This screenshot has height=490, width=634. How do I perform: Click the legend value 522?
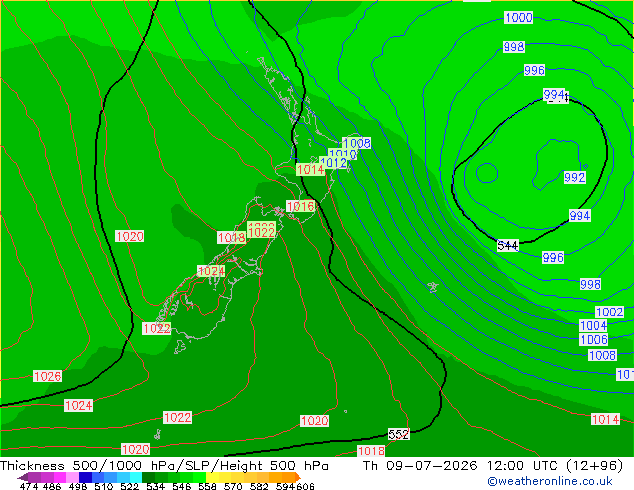tap(129, 486)
